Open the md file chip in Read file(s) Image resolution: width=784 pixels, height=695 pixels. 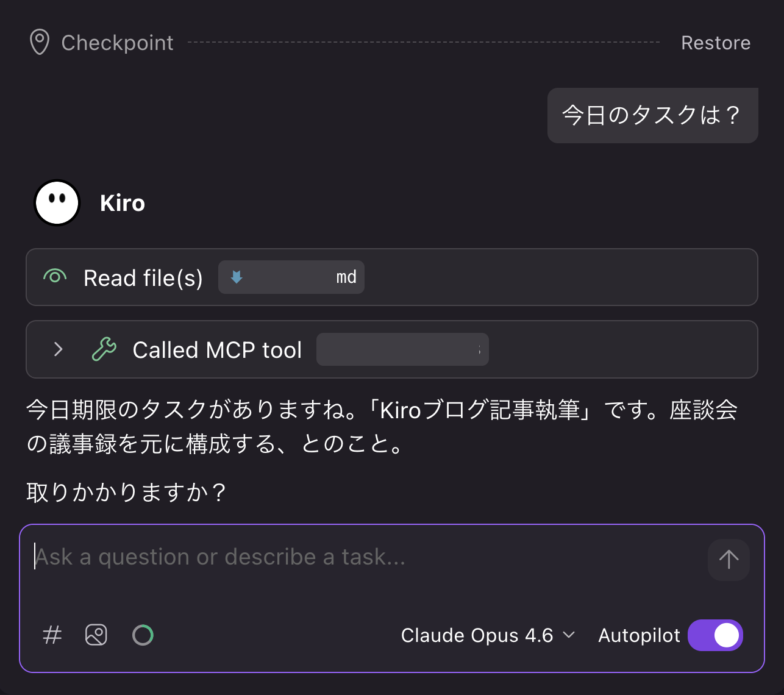(x=291, y=277)
